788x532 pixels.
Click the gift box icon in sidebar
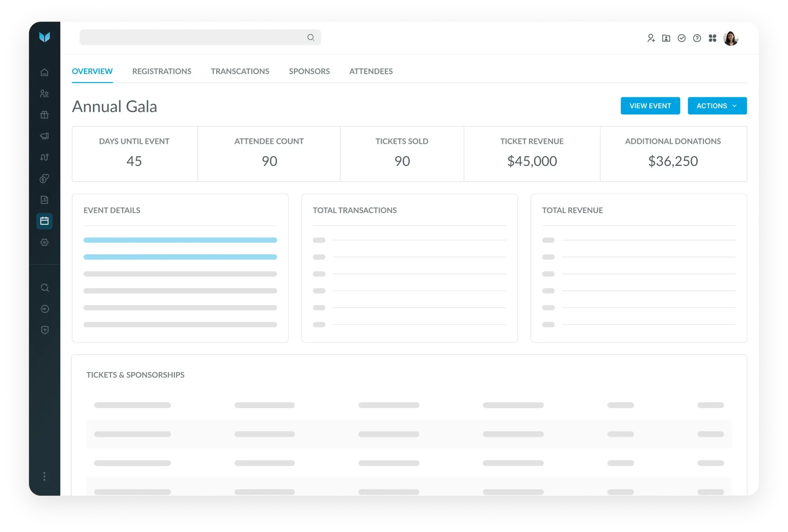44,115
